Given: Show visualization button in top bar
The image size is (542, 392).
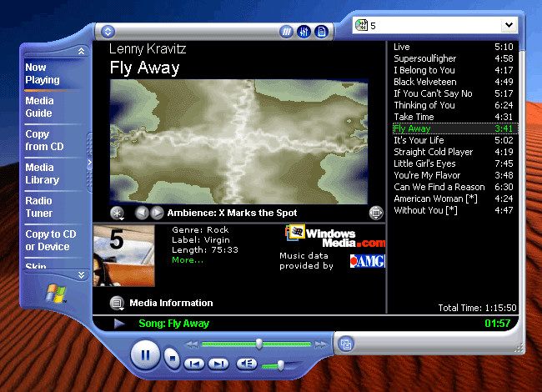Looking at the screenshot, I should [x=286, y=32].
